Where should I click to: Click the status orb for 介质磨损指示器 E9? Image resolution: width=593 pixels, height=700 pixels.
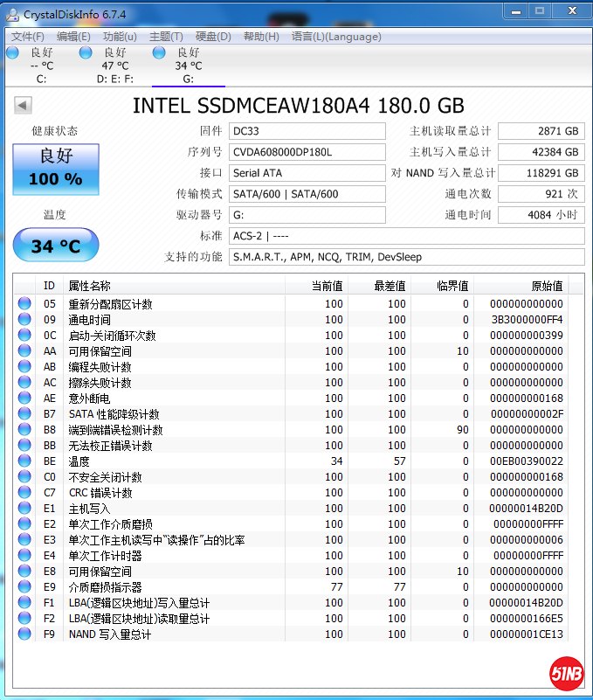[x=24, y=587]
